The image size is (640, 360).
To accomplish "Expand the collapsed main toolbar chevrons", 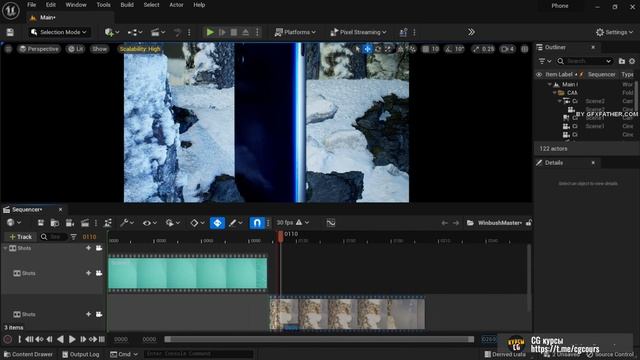I will 471,32.
